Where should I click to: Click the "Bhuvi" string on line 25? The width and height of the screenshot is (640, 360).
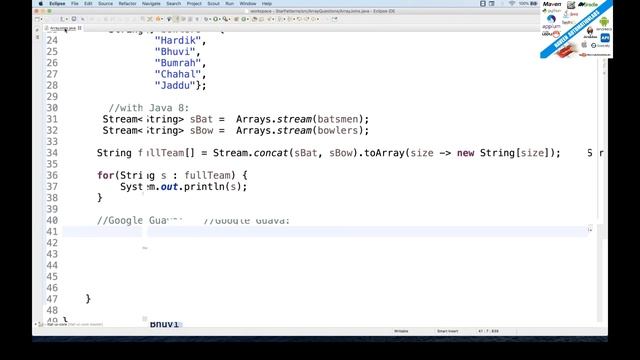(175, 52)
